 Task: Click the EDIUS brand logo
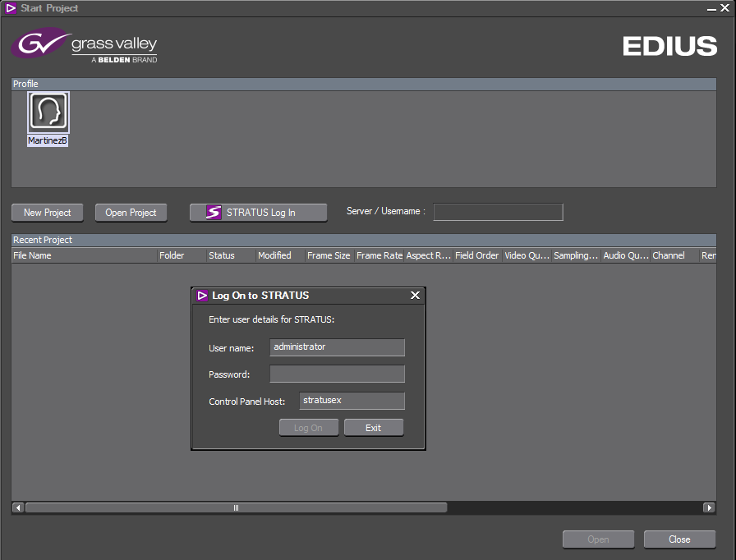(669, 46)
